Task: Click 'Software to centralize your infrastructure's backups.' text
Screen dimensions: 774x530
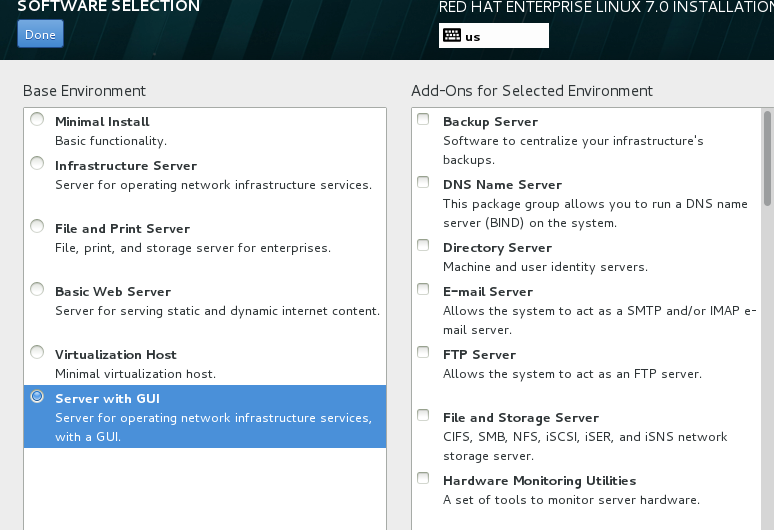Action: pos(574,150)
